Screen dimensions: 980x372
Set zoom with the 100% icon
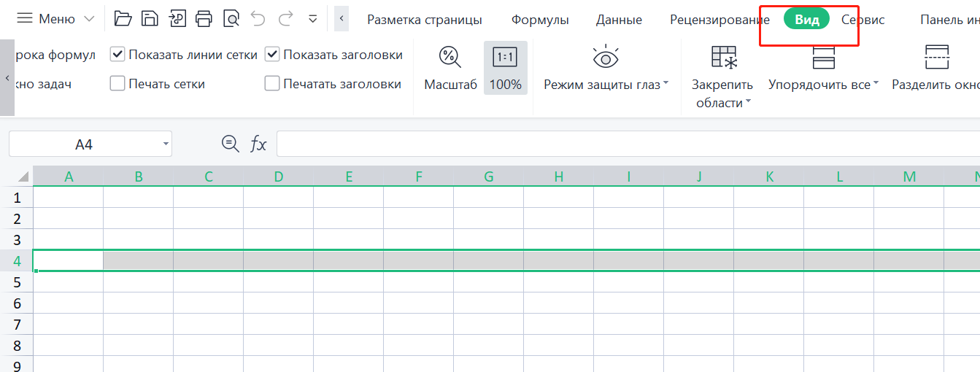(x=505, y=58)
